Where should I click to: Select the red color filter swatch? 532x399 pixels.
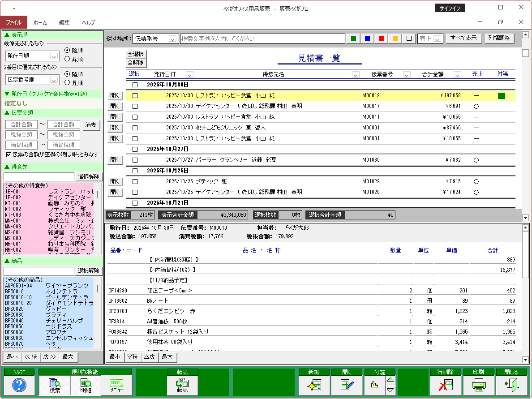pos(381,39)
